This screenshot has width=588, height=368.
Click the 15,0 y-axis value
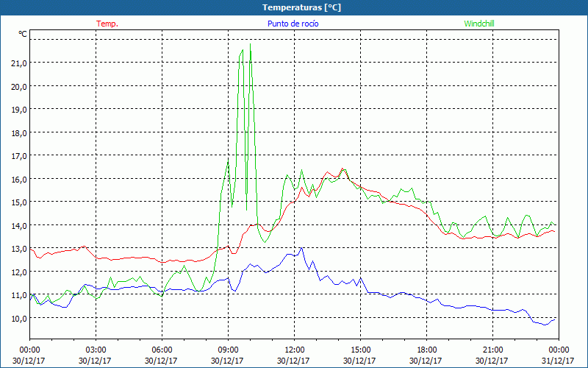pos(19,202)
